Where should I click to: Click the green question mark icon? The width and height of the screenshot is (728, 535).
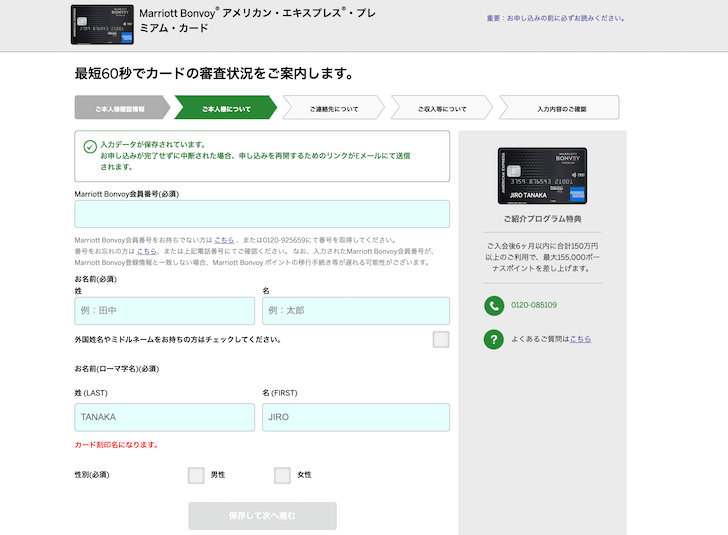point(494,339)
